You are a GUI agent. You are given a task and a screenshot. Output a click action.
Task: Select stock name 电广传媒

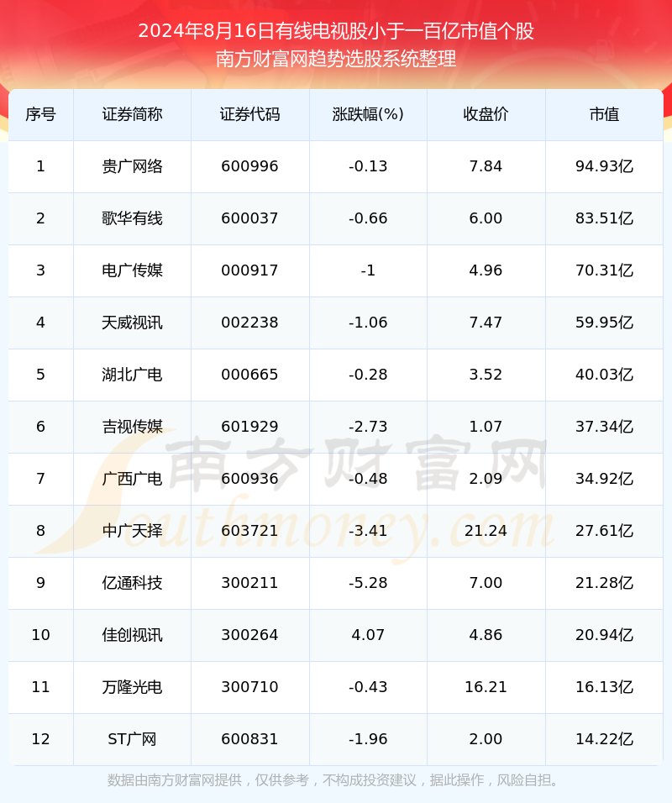point(132,270)
